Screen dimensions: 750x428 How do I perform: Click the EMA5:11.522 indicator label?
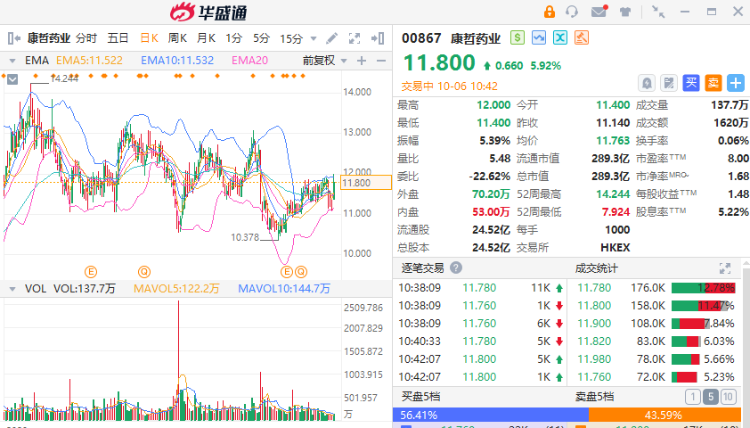pyautogui.click(x=89, y=61)
